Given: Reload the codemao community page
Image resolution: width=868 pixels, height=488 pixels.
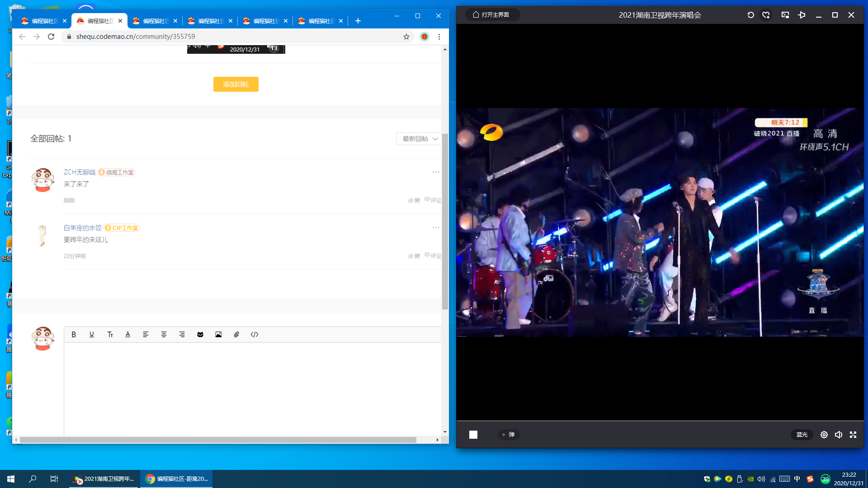Looking at the screenshot, I should tap(51, 37).
